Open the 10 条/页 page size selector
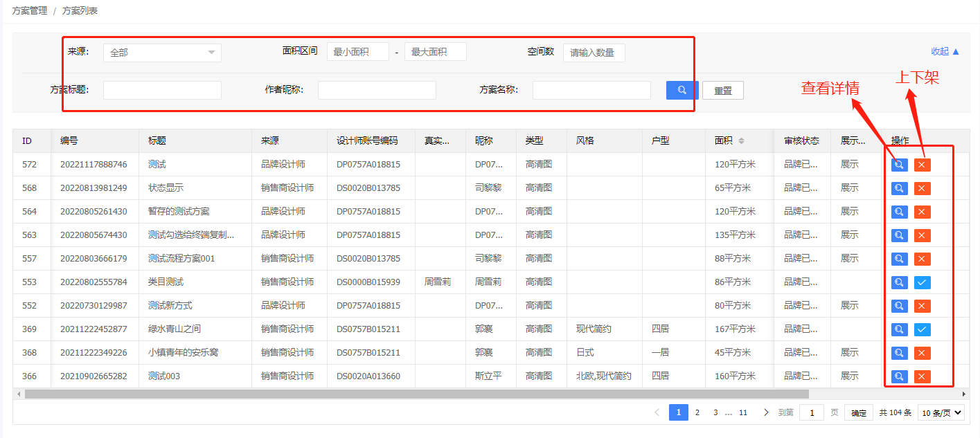 point(941,413)
